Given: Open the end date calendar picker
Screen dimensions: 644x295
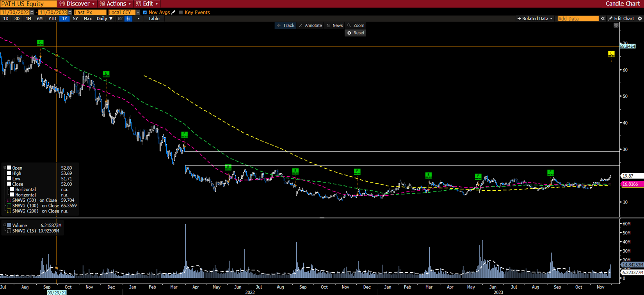Looking at the screenshot, I should pos(70,13).
